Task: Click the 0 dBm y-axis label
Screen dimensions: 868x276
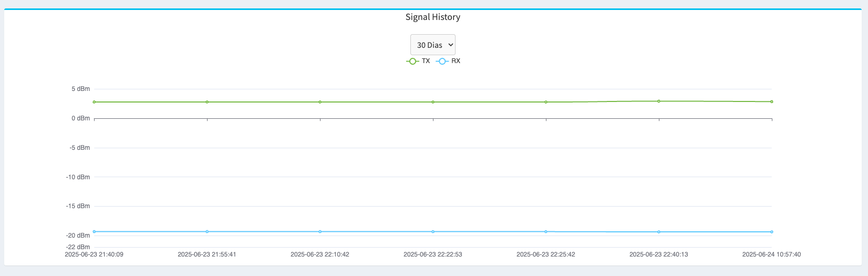Action: [81, 118]
